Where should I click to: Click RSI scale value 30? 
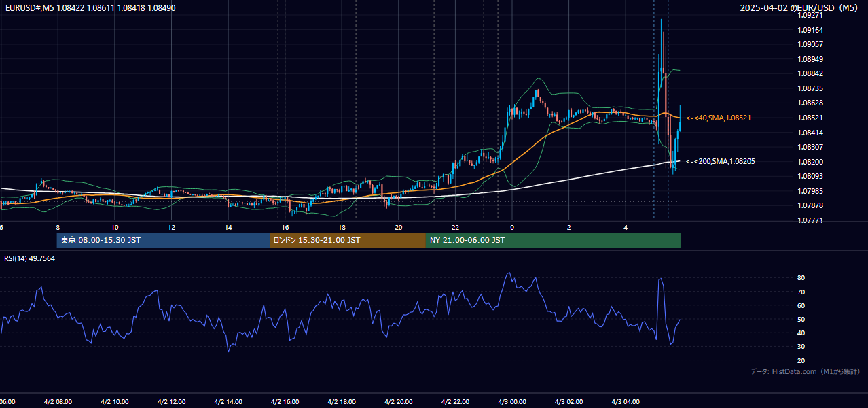click(801, 347)
